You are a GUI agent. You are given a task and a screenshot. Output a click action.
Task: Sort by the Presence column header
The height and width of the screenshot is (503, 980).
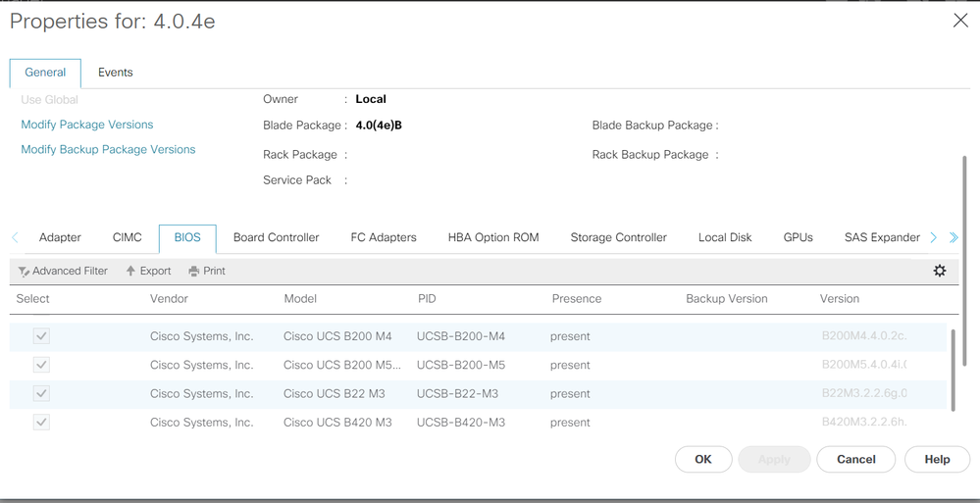576,299
